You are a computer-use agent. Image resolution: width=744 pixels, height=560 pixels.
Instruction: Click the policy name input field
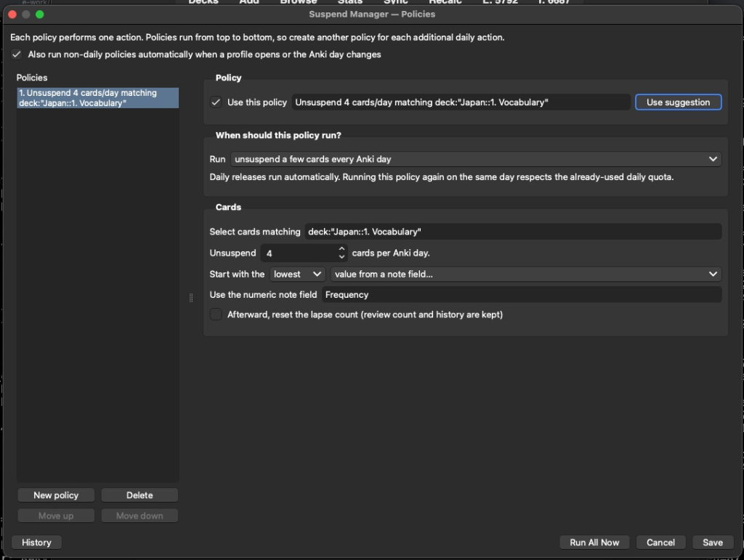click(x=461, y=102)
